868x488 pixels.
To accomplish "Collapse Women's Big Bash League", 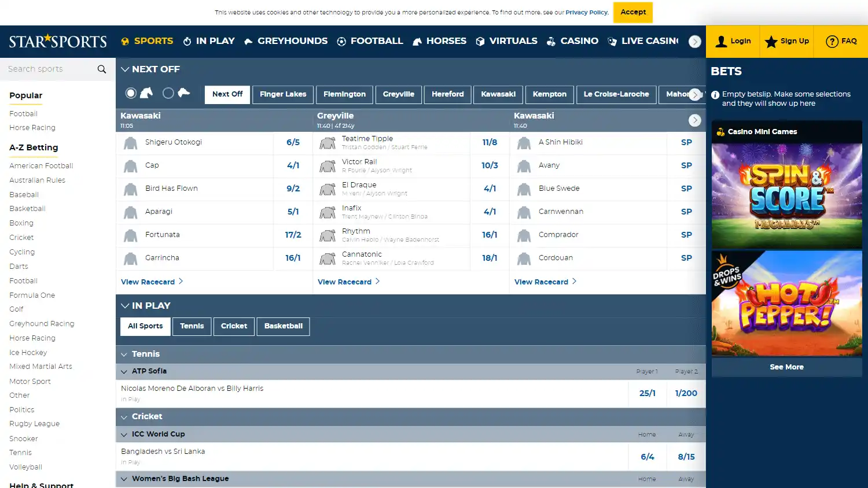I will pos(124,479).
